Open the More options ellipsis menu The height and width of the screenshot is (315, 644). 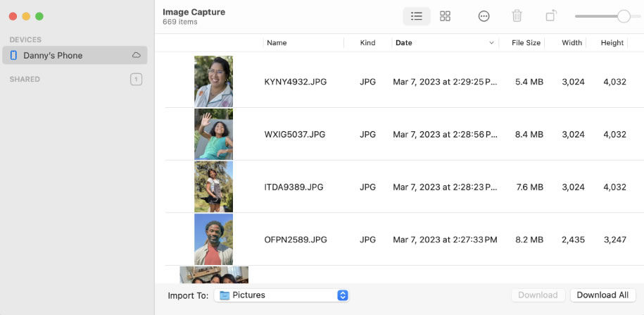click(x=484, y=16)
